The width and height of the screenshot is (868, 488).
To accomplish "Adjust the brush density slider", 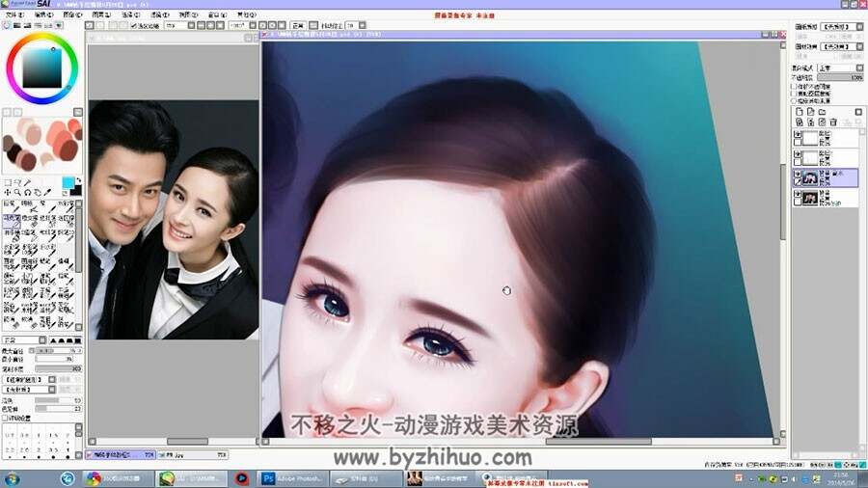I will coord(59,368).
